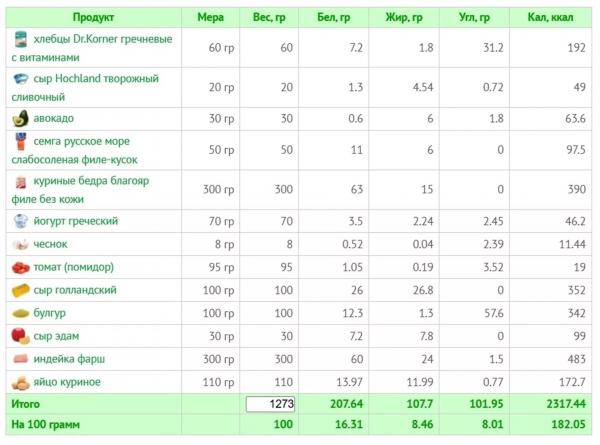This screenshot has width=600, height=445.
Task: Click the Edam cheese icon
Action: click(21, 336)
